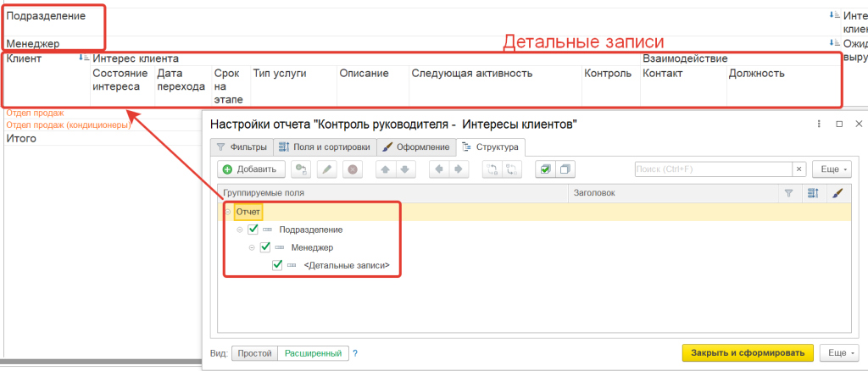Screen dimensions: 868x371
Task: Click the move down arrow icon
Action: [x=404, y=169]
